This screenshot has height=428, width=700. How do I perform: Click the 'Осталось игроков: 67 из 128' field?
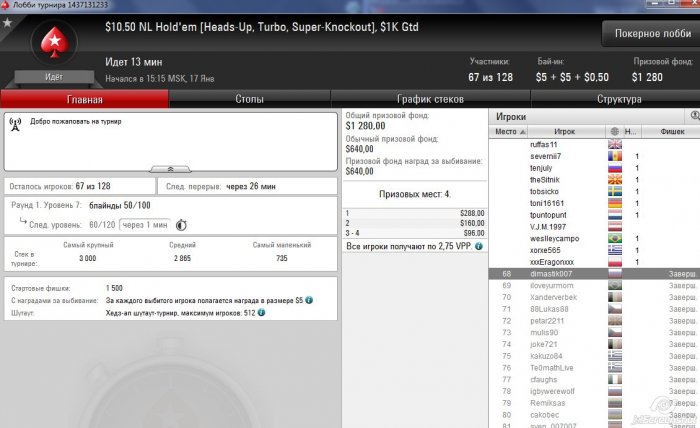pyautogui.click(x=80, y=186)
